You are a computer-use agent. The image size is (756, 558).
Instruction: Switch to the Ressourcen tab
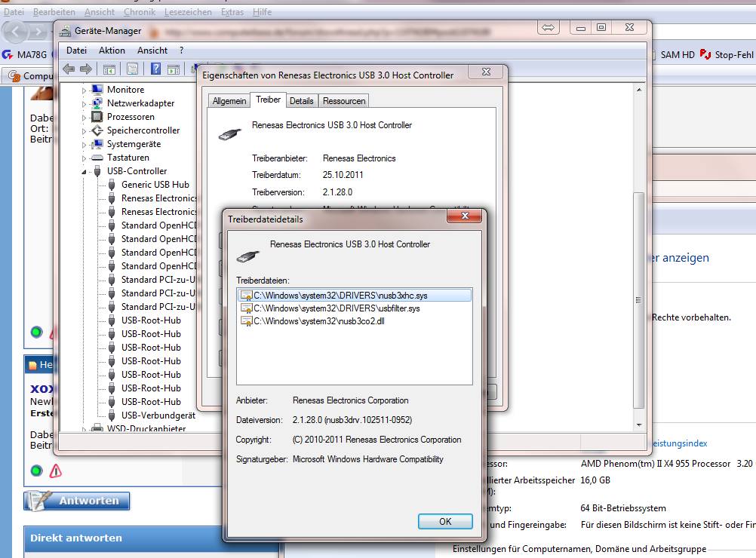[x=344, y=101]
